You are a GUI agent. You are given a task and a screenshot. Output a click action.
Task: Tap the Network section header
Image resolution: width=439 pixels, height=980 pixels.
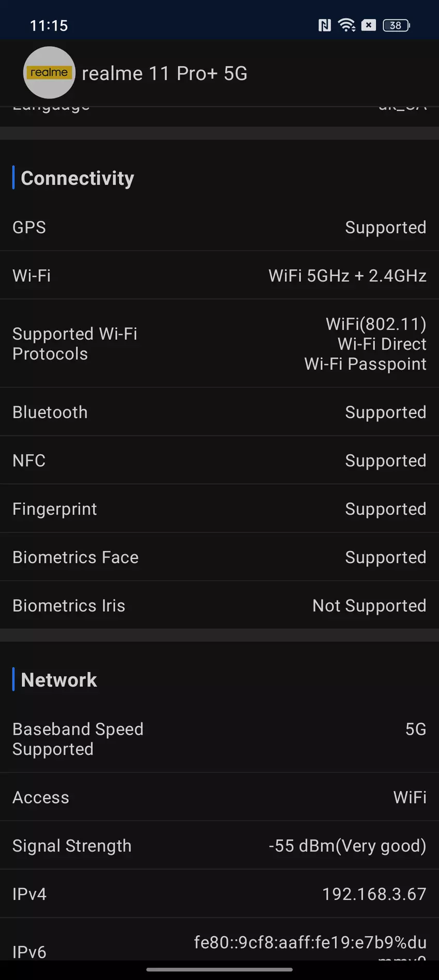tap(59, 680)
